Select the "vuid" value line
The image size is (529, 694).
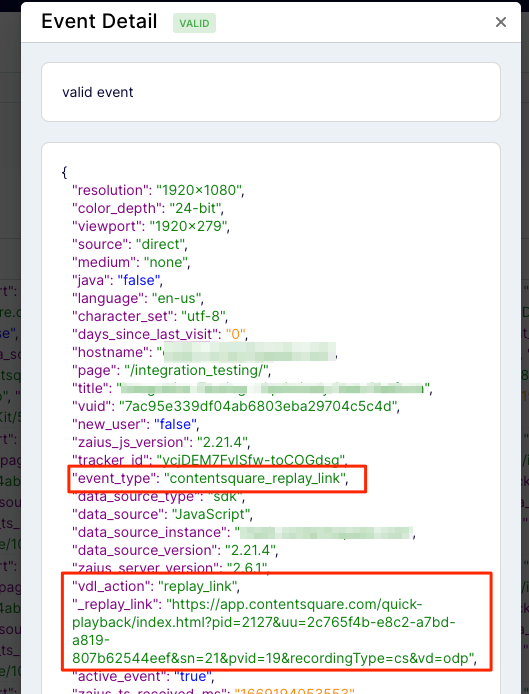(236, 406)
